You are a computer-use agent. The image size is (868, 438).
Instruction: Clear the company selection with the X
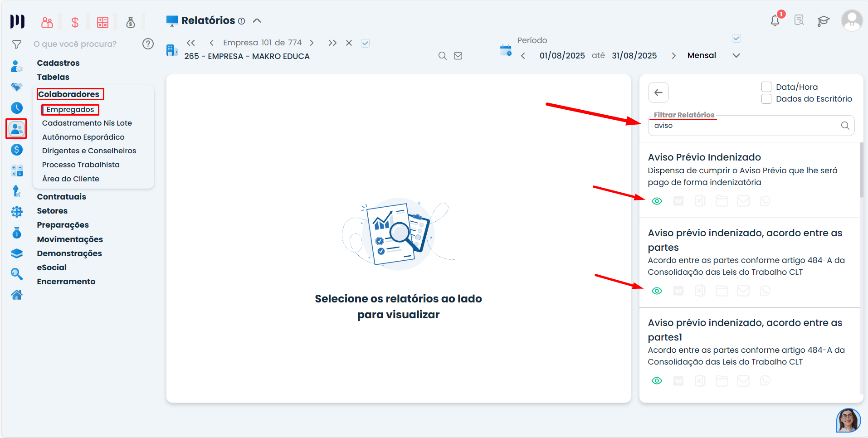pyautogui.click(x=349, y=43)
